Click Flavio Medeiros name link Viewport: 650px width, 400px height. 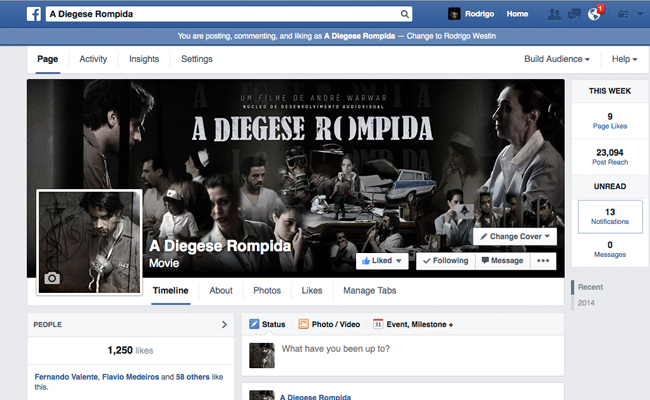click(131, 377)
